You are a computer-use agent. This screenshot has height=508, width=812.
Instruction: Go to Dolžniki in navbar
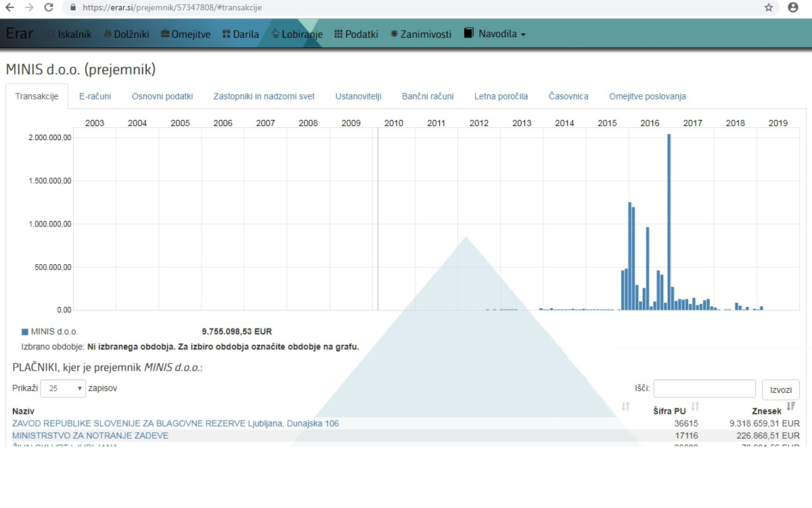pos(126,34)
